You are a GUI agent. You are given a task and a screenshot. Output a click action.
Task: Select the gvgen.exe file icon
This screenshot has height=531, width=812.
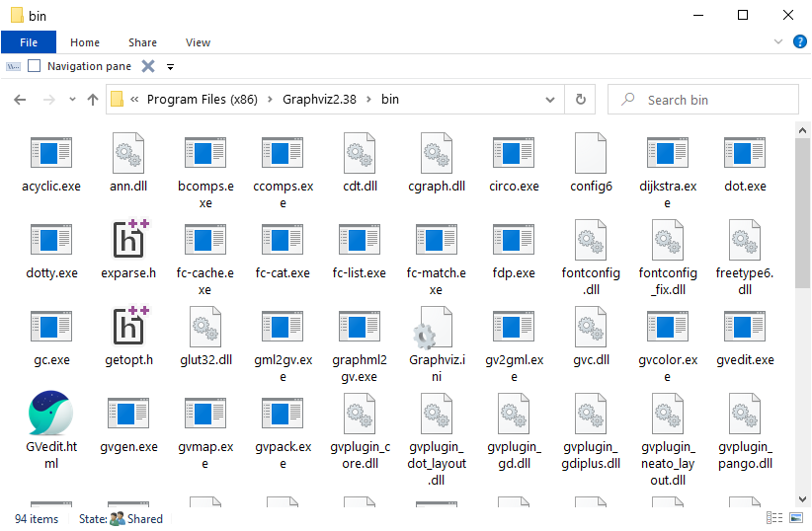pos(128,414)
